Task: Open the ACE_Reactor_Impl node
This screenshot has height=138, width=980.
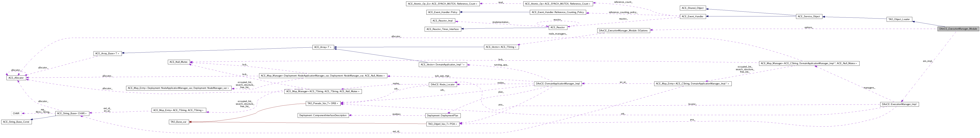Action: [443, 20]
